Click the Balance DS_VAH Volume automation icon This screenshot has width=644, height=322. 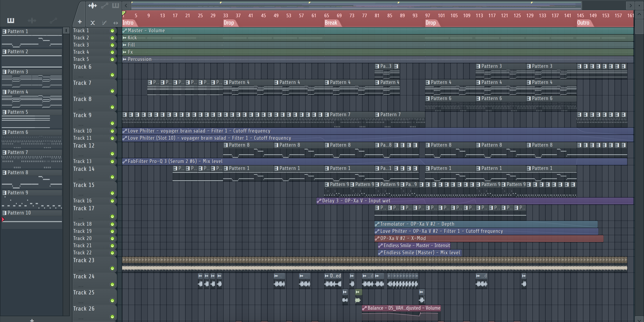tap(364, 308)
